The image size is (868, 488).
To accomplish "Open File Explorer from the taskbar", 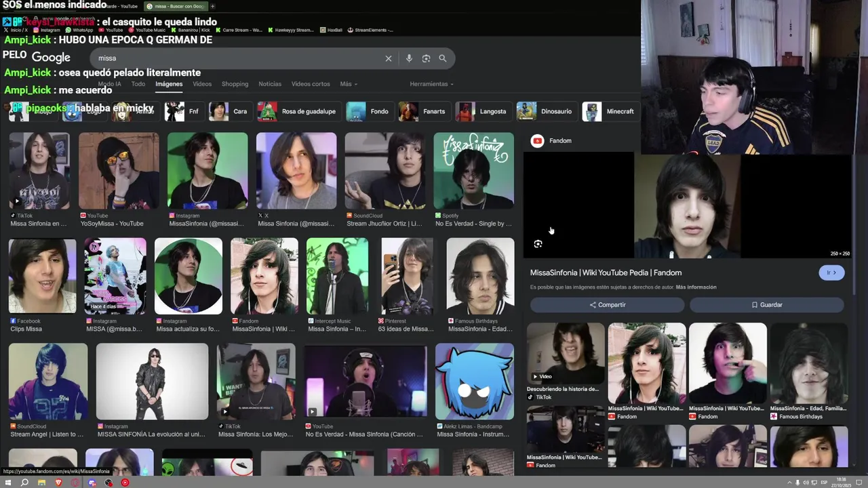I will click(41, 483).
